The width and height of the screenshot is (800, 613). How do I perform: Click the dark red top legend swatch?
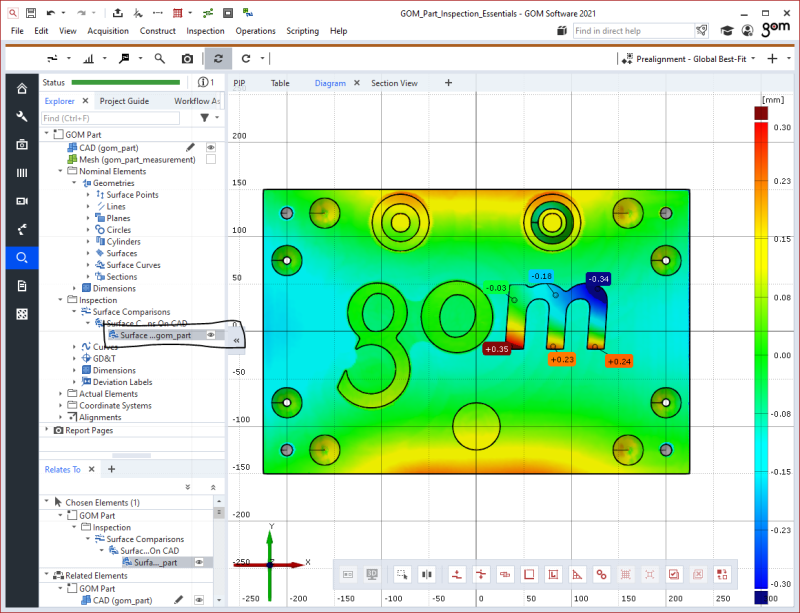[761, 113]
